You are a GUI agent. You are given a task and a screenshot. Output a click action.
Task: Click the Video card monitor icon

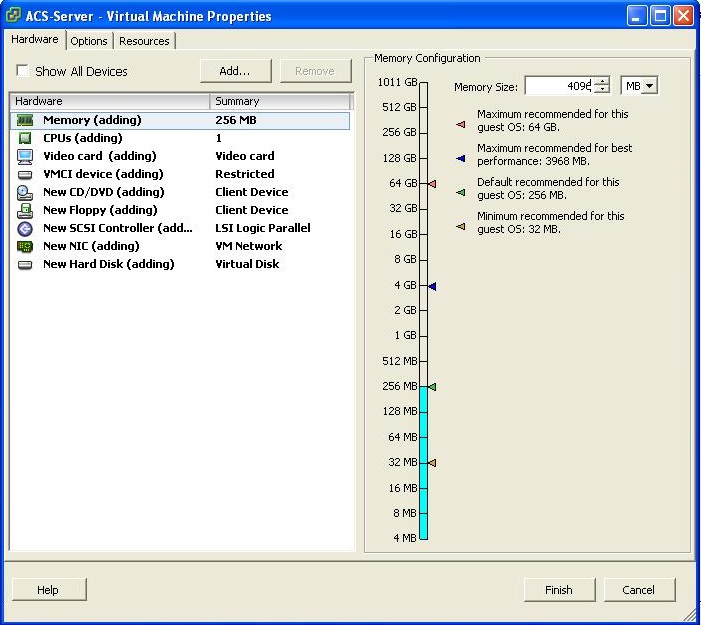[x=25, y=156]
